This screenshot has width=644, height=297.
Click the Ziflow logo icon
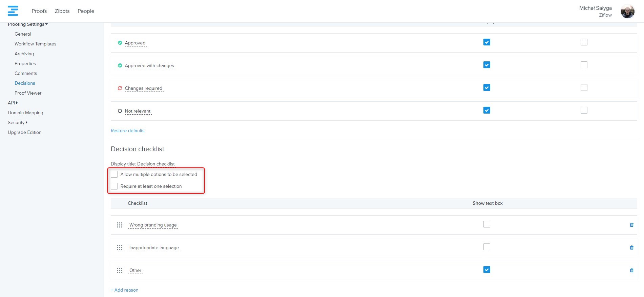(13, 11)
